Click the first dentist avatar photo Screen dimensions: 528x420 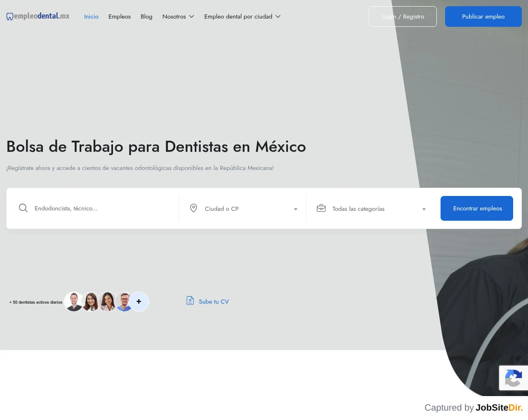[x=74, y=302]
